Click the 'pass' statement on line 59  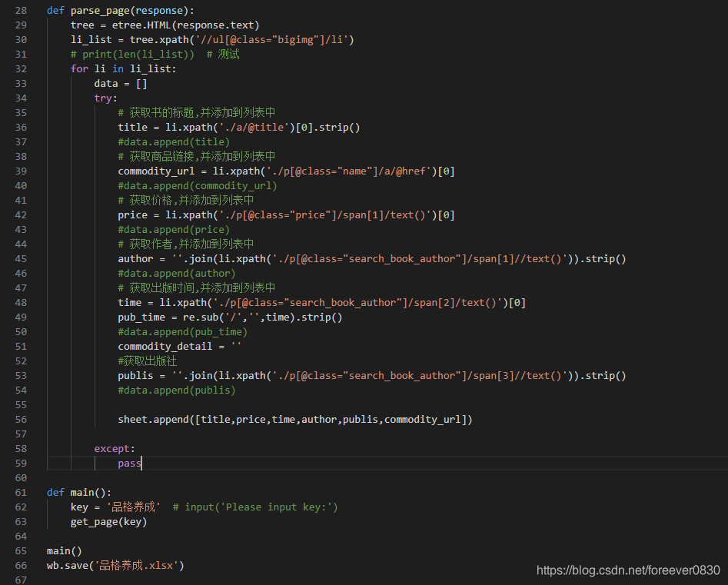[130, 464]
